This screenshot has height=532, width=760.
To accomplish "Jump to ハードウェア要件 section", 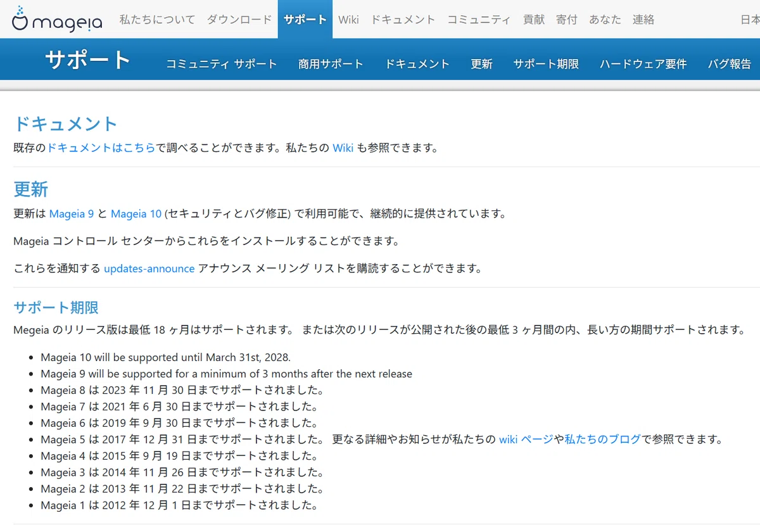I will (643, 64).
